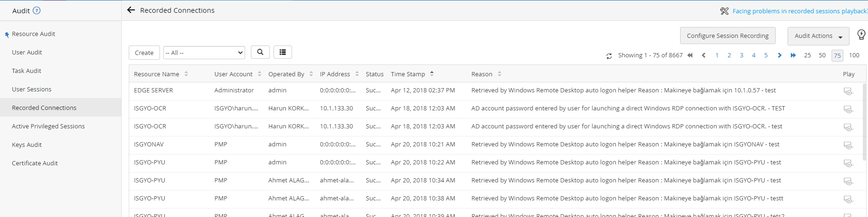Click the Create button
Viewport: 868px width, 217px height.
pyautogui.click(x=144, y=53)
